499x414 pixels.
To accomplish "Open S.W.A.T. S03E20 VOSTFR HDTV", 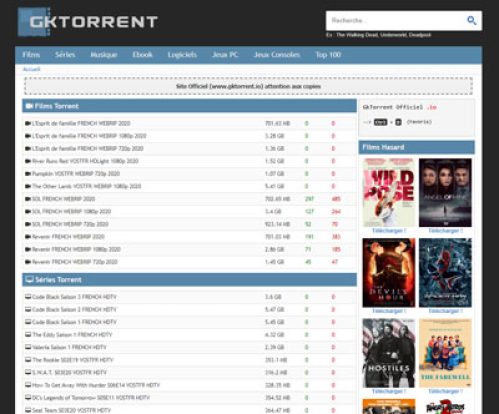I will tap(69, 373).
